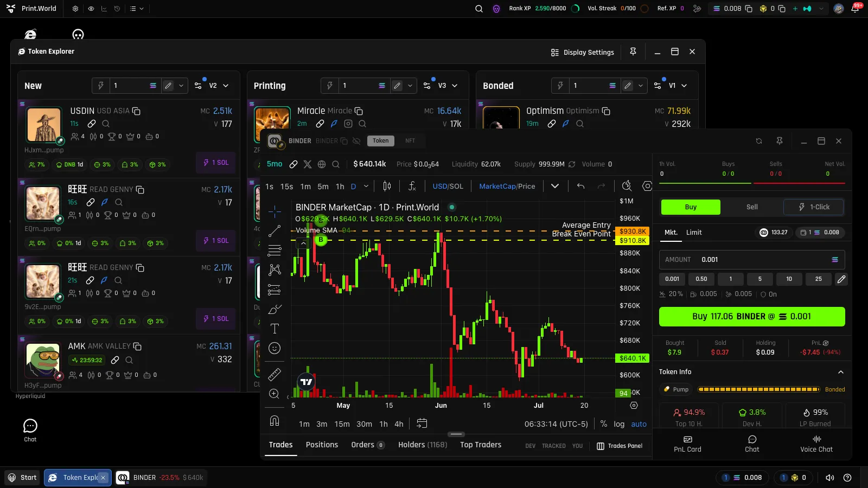Screen dimensions: 868x488
Task: Open the notifications bell
Action: point(855,9)
